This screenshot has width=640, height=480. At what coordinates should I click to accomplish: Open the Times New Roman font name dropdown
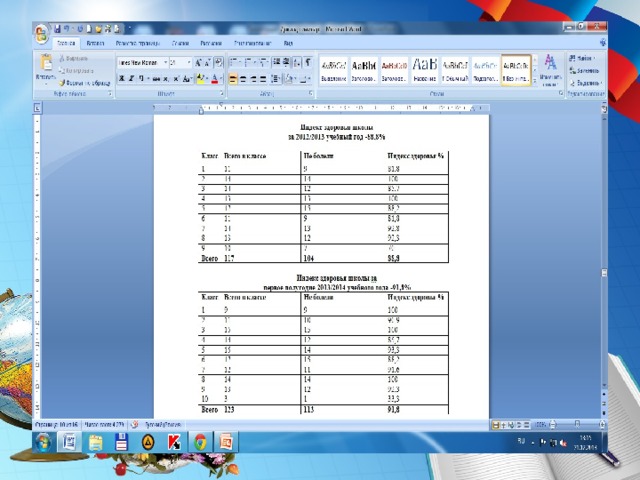pos(165,62)
